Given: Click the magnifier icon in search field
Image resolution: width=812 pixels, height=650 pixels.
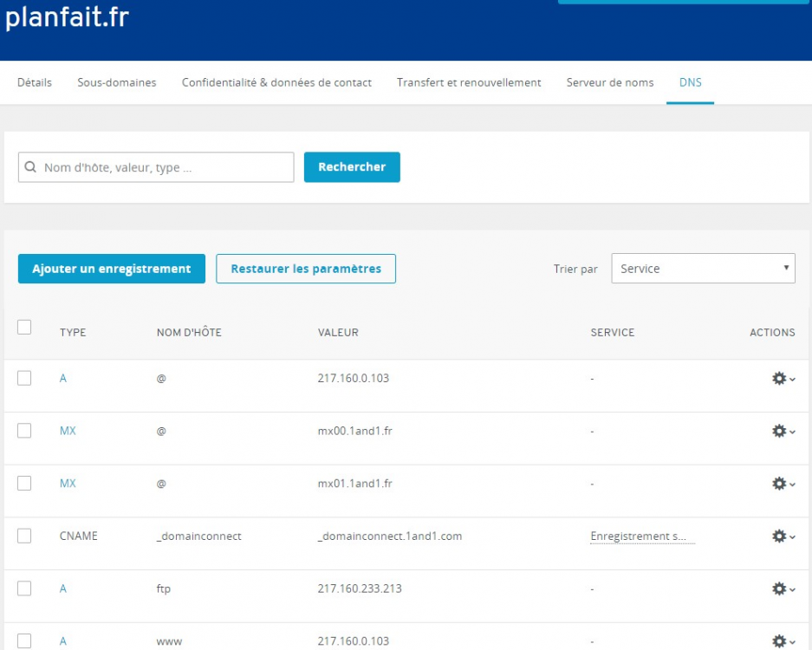Looking at the screenshot, I should [x=31, y=167].
